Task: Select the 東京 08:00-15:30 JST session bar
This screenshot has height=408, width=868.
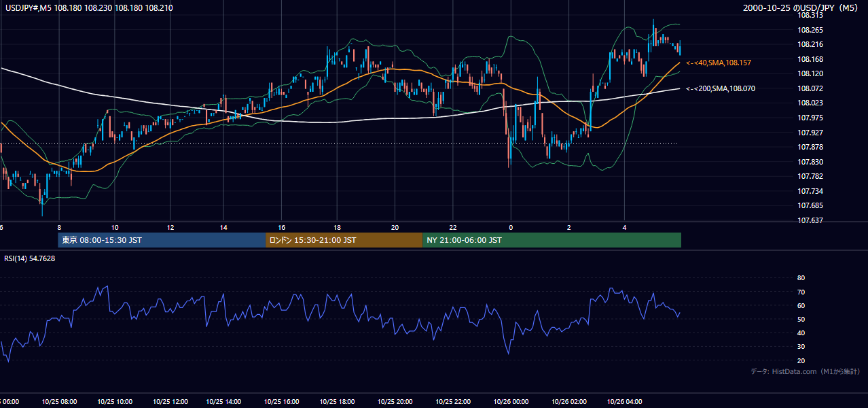Action: (x=162, y=240)
